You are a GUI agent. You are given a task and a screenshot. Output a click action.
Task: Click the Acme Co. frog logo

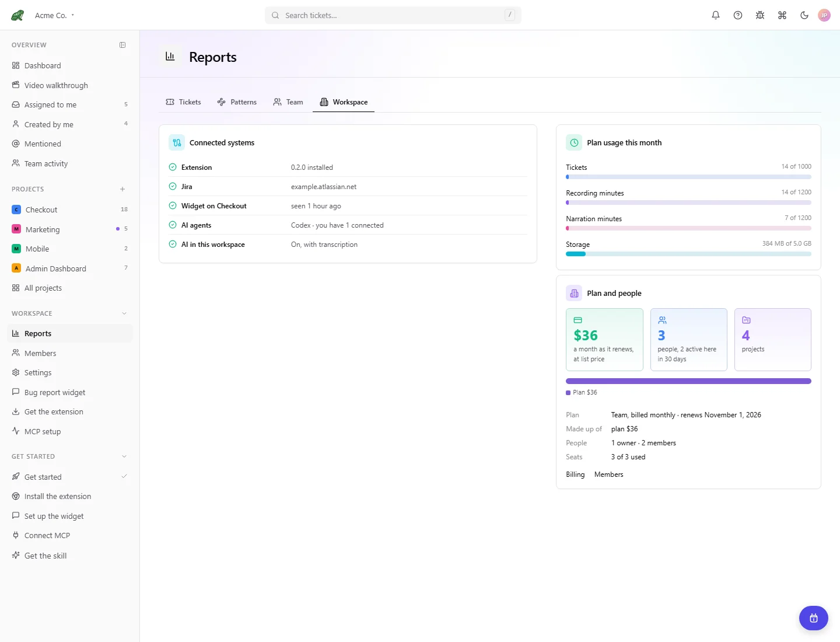[x=17, y=15]
